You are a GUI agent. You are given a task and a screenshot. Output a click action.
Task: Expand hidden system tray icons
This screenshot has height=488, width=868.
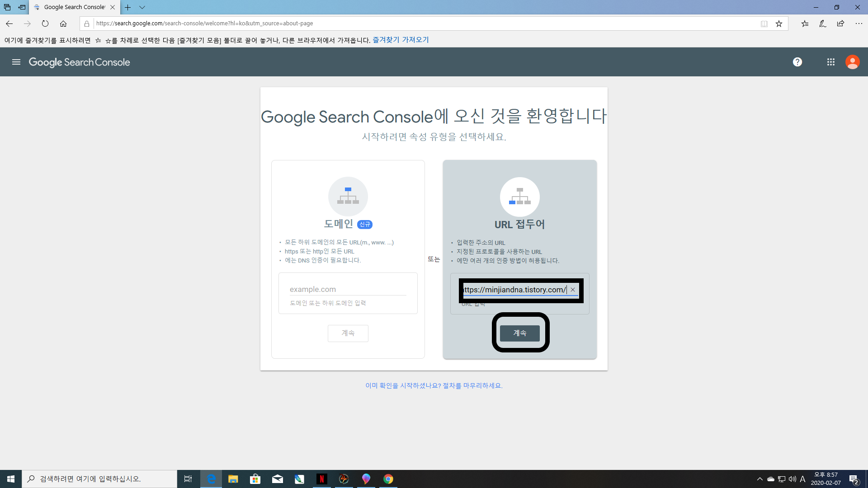[759, 479]
